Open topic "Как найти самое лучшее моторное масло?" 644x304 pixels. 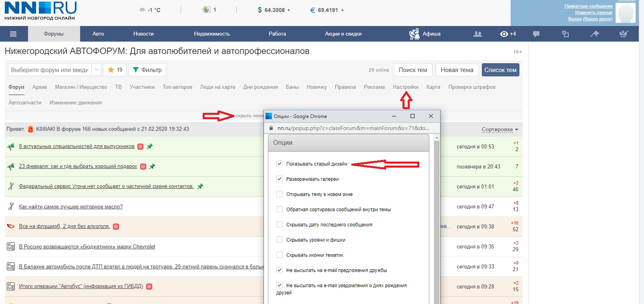pos(71,206)
